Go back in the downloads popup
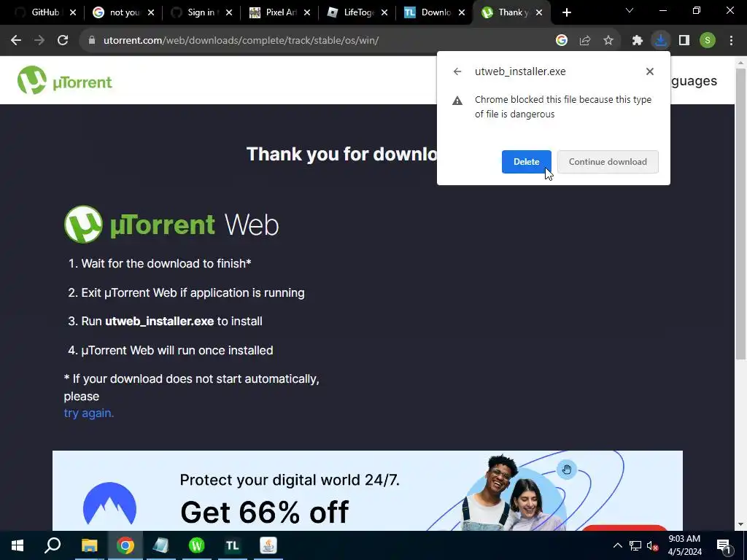 tap(457, 71)
